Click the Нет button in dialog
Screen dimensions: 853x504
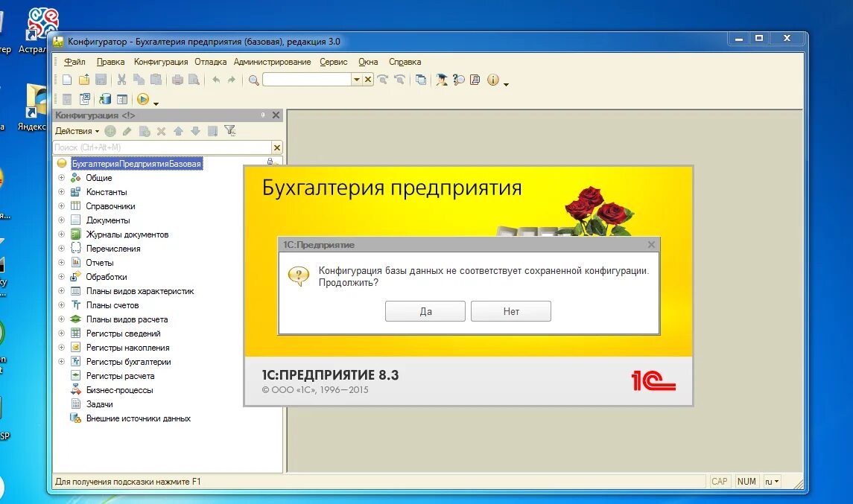(x=511, y=311)
